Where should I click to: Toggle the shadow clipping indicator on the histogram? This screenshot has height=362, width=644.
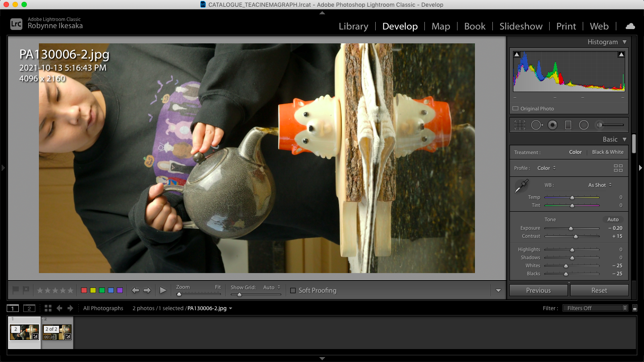pos(517,54)
